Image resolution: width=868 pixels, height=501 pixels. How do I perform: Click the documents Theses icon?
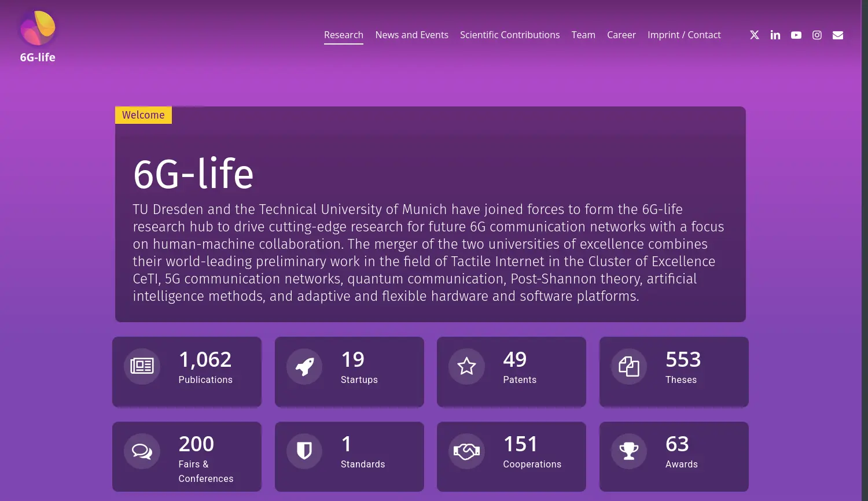[629, 366]
